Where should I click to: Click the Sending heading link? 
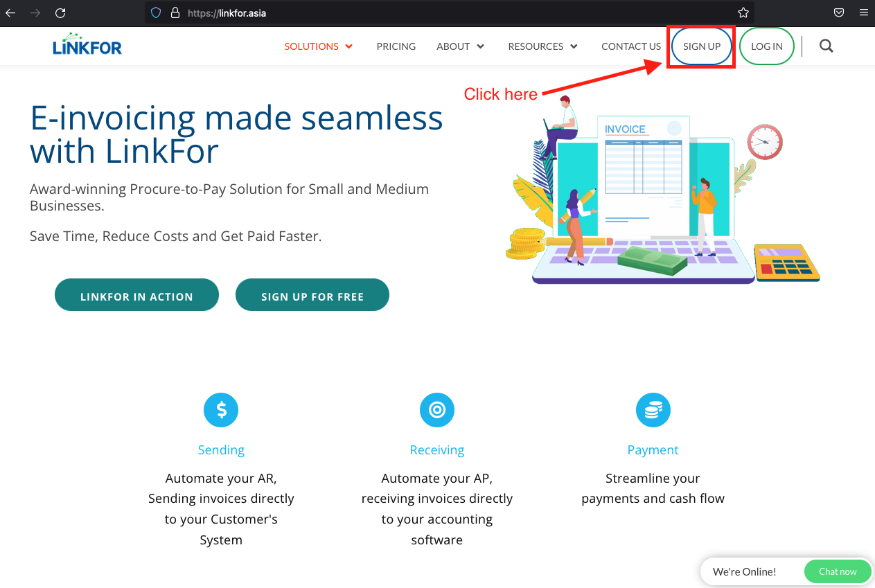[221, 449]
